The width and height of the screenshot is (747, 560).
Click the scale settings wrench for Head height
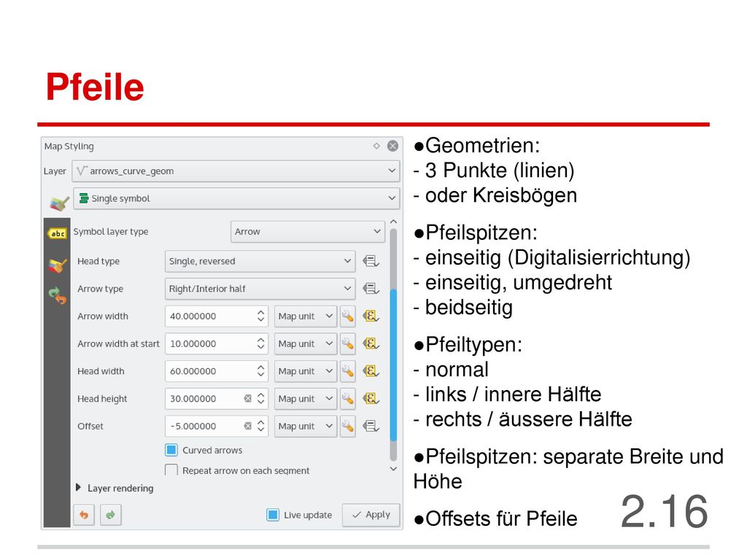tap(348, 399)
